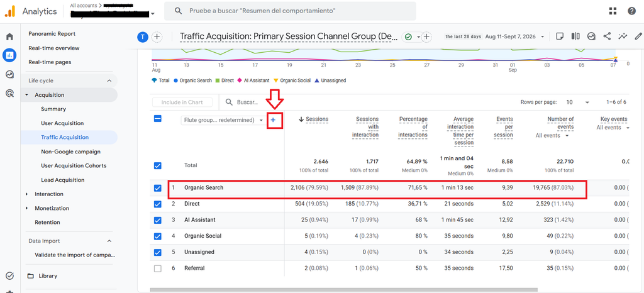Image resolution: width=644 pixels, height=293 pixels.
Task: Open the Library folder icon
Action: pyautogui.click(x=30, y=276)
